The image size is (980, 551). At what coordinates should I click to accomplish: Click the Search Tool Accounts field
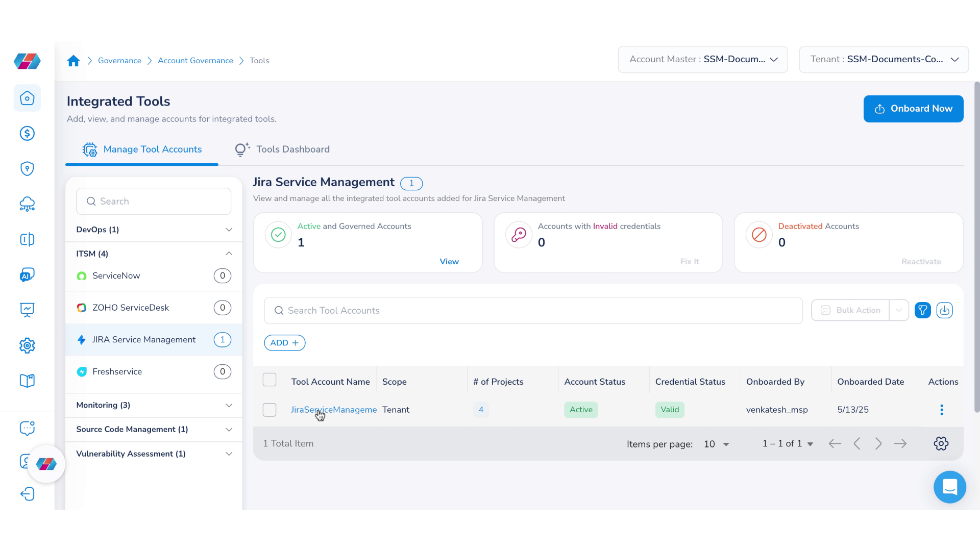click(x=533, y=311)
